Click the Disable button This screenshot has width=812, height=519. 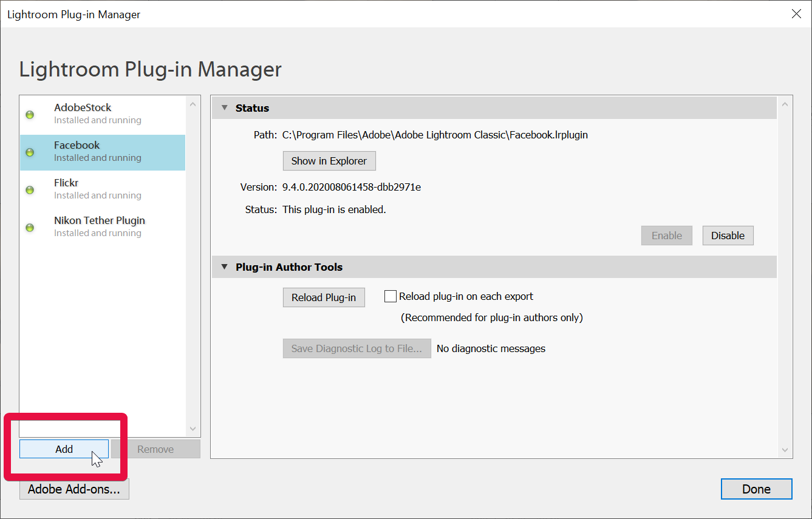click(728, 236)
